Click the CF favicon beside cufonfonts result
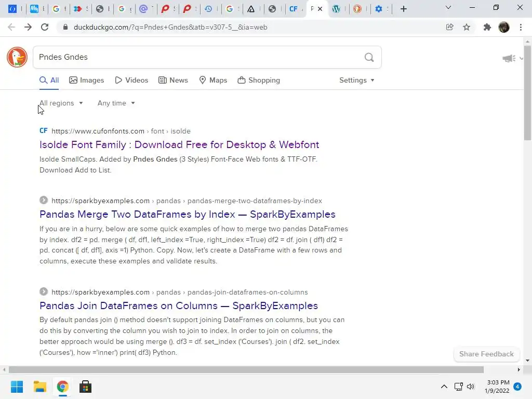 pyautogui.click(x=44, y=131)
